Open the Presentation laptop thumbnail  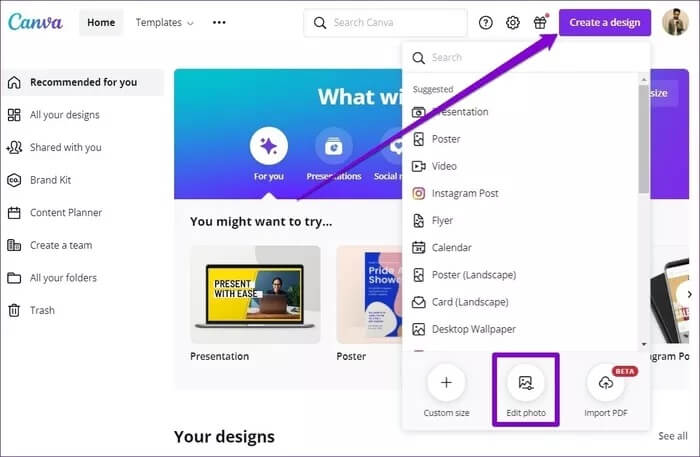255,294
